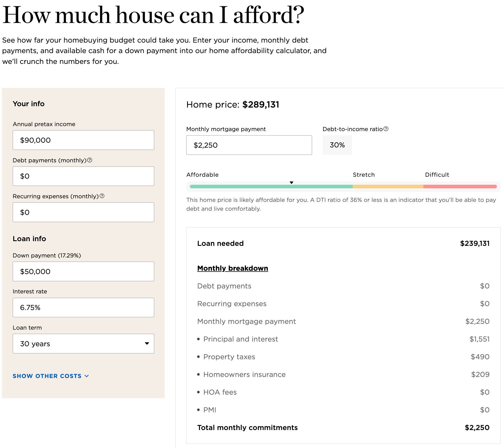Click the Total monthly commitments $2,250 amount
Screen dimensions: 503x448
[477, 428]
